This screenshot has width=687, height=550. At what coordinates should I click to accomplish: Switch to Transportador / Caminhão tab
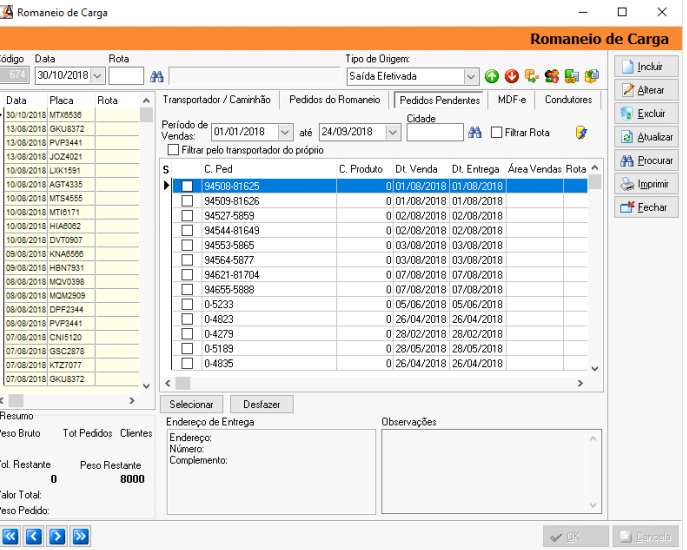coord(216,99)
